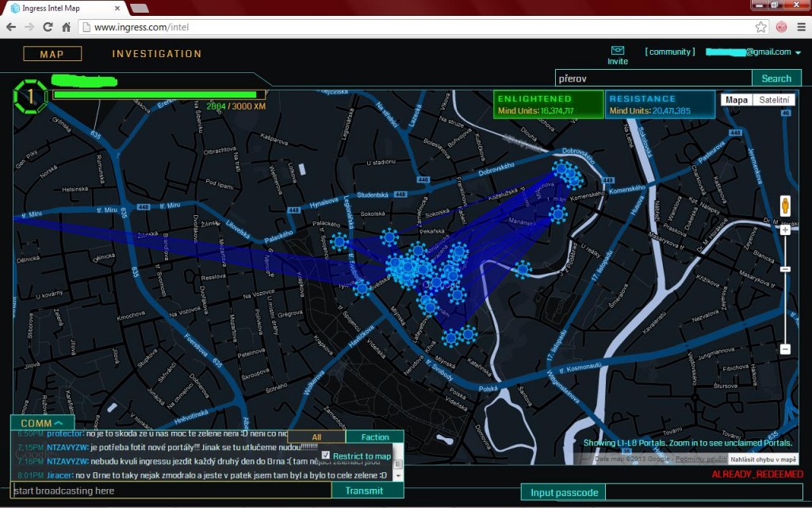Open a new browser tab

point(140,8)
